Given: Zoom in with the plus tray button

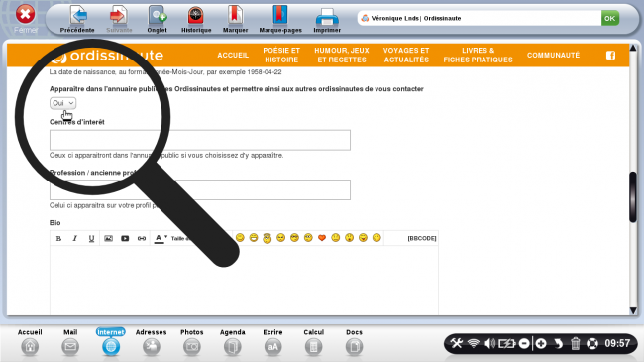Looking at the screenshot, I should pos(541,343).
